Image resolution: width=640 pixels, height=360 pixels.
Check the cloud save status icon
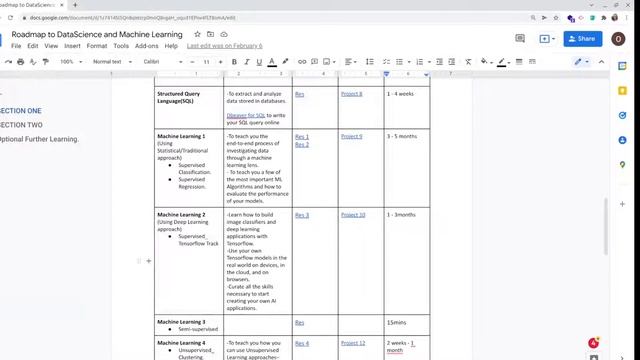click(x=224, y=34)
